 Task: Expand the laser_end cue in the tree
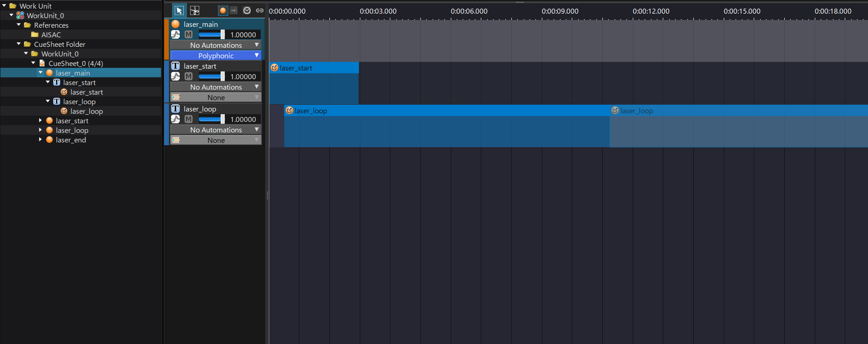pos(40,140)
